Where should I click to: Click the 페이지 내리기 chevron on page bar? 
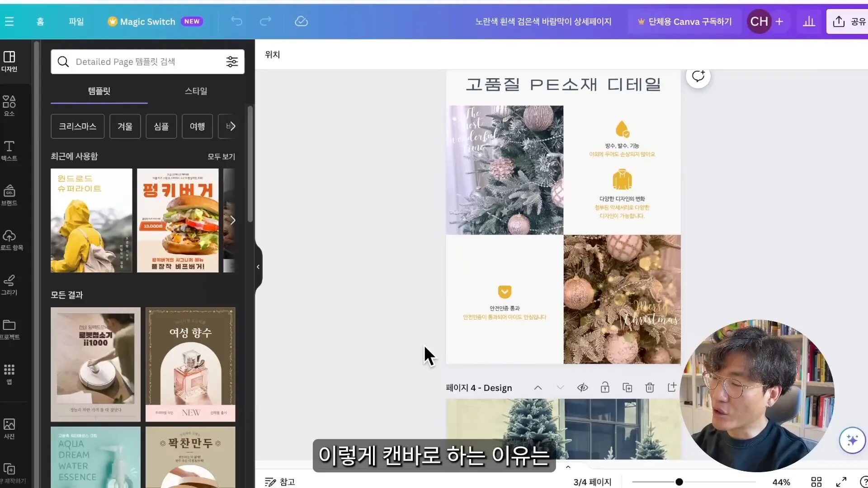point(561,387)
